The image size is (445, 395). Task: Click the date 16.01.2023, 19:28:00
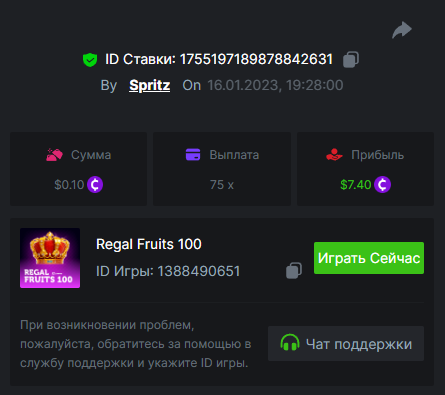[x=275, y=85]
